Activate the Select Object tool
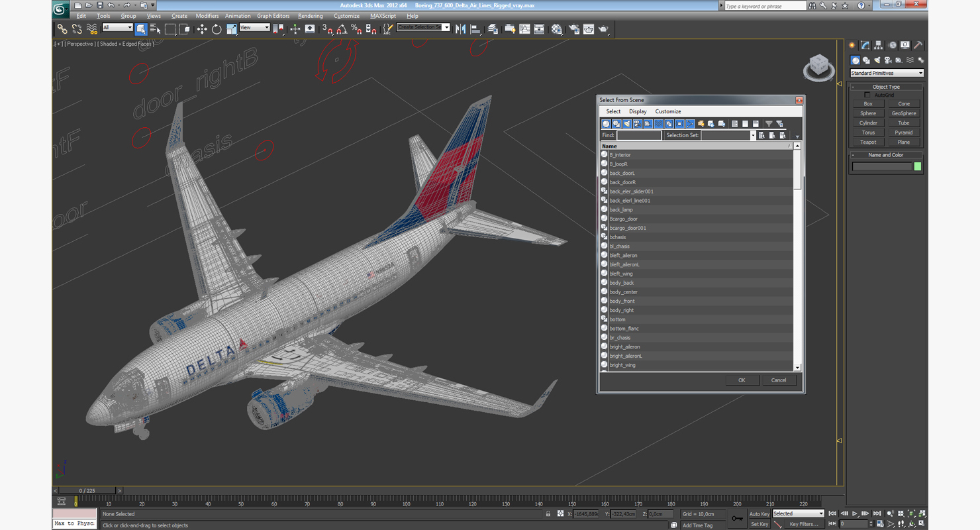The width and height of the screenshot is (980, 530). 141,29
